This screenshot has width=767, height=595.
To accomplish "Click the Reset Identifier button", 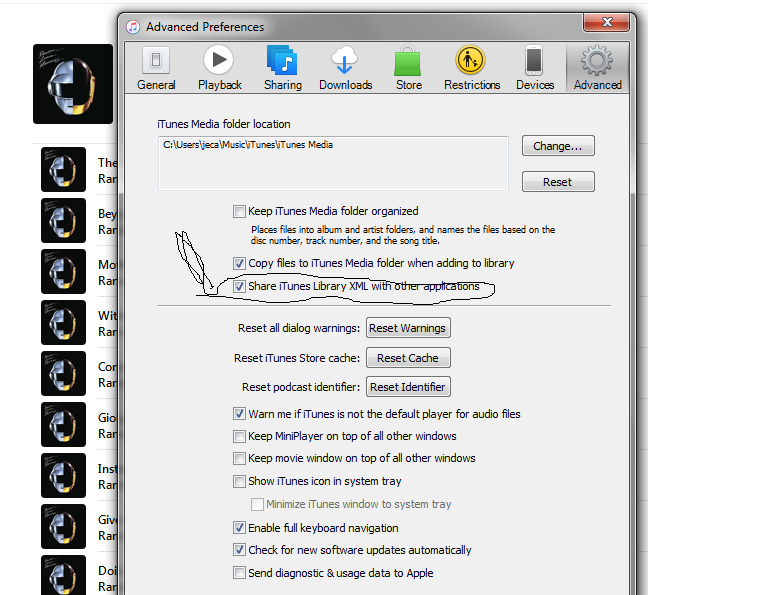I will (408, 387).
